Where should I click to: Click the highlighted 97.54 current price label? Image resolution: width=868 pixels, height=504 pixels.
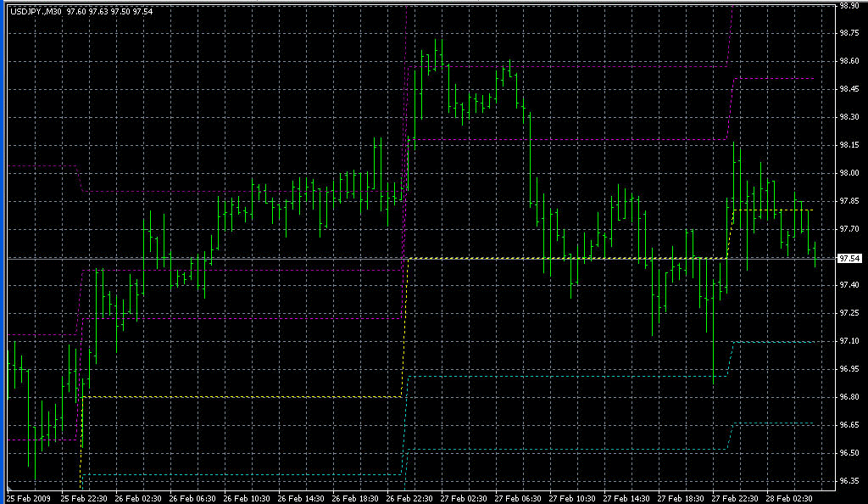(x=849, y=258)
